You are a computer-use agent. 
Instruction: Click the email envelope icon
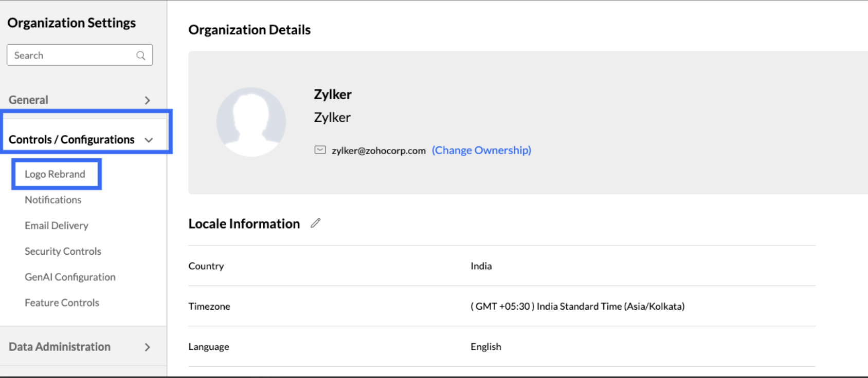(320, 150)
